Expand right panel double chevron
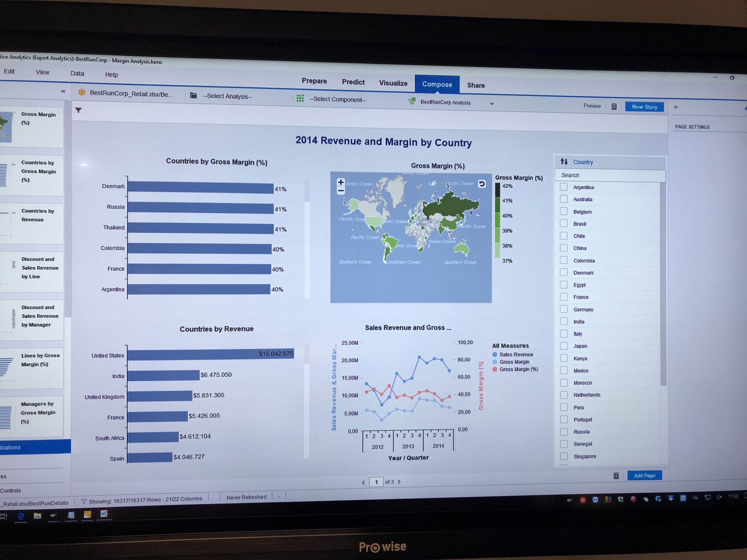The height and width of the screenshot is (560, 747). [676, 107]
